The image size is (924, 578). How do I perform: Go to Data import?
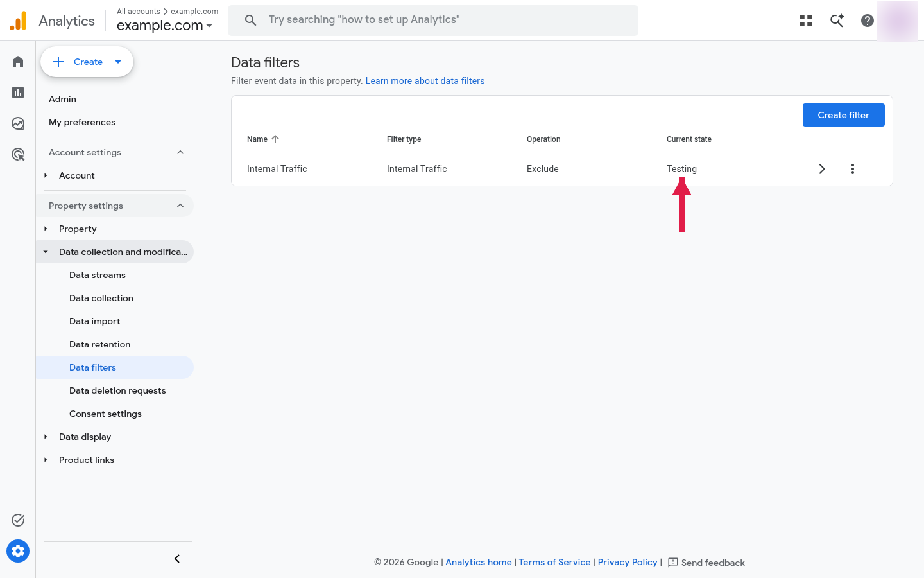95,321
